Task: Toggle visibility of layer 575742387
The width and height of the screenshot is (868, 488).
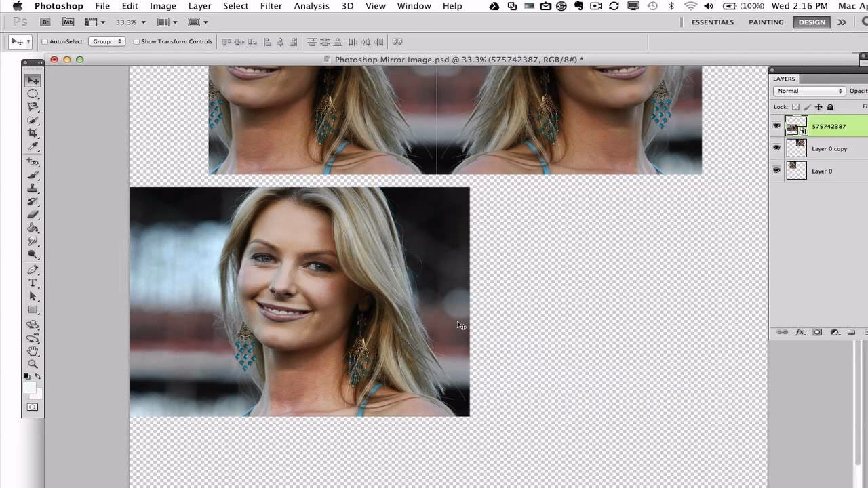Action: tap(776, 125)
